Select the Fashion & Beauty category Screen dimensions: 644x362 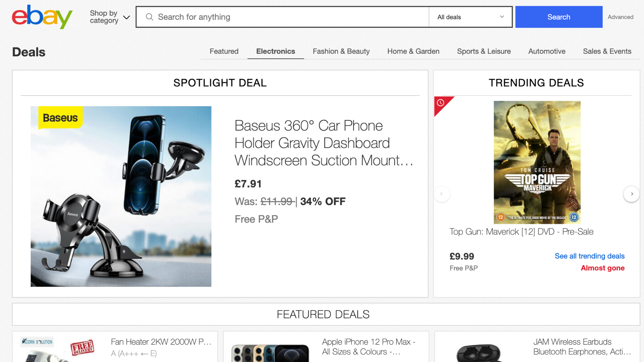pyautogui.click(x=341, y=51)
